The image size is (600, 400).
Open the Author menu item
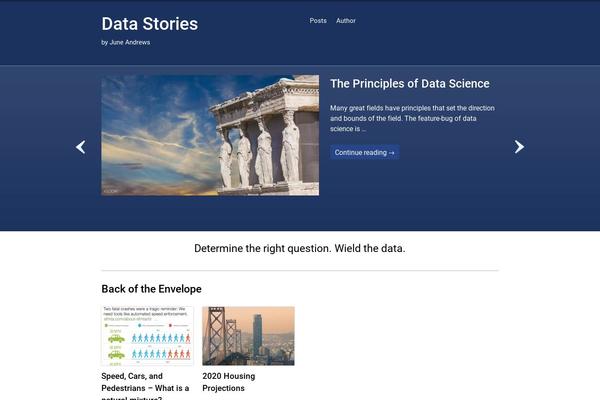[346, 21]
